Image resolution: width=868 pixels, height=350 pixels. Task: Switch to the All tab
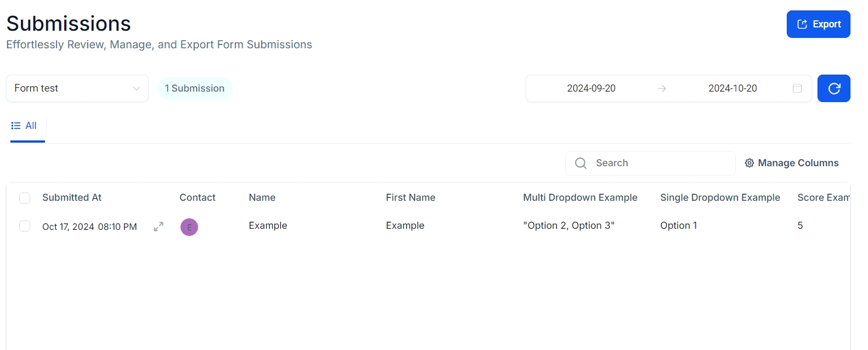31,126
